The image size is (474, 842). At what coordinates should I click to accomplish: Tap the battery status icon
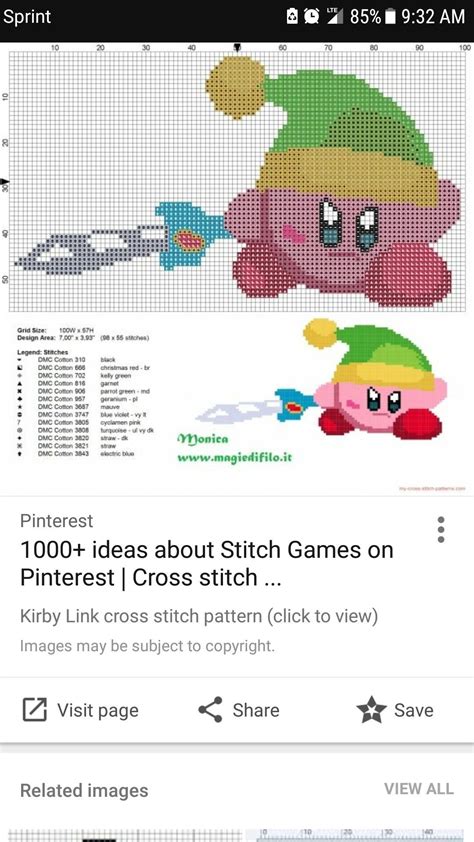click(391, 16)
